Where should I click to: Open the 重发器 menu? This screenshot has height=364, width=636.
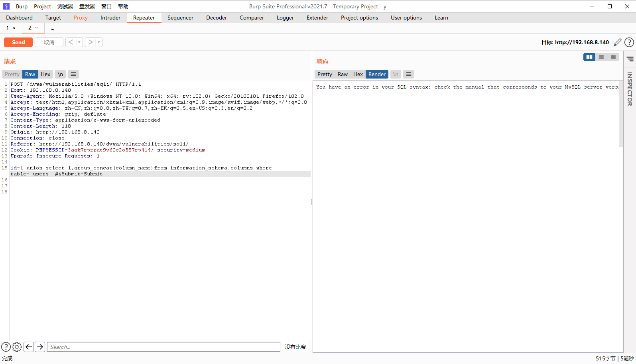tap(87, 6)
